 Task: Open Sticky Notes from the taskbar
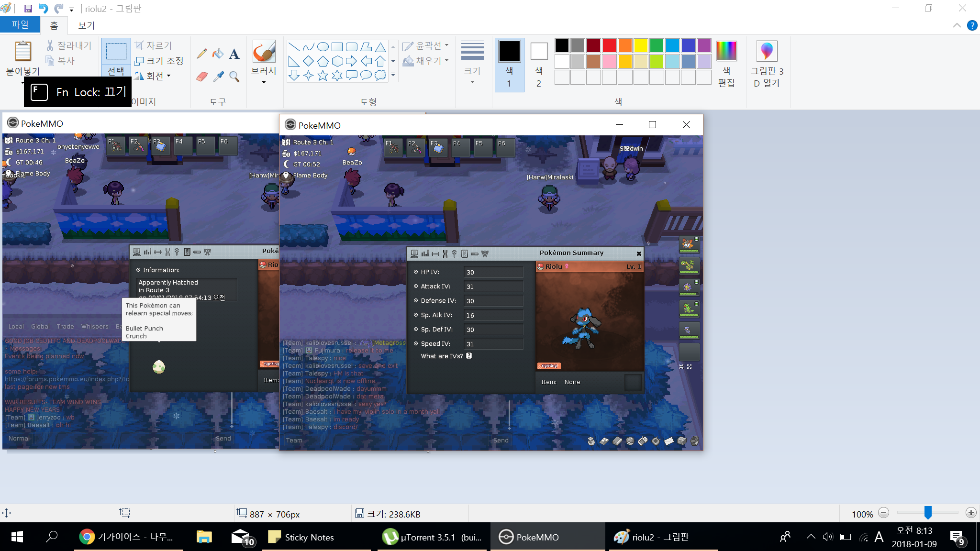click(301, 537)
